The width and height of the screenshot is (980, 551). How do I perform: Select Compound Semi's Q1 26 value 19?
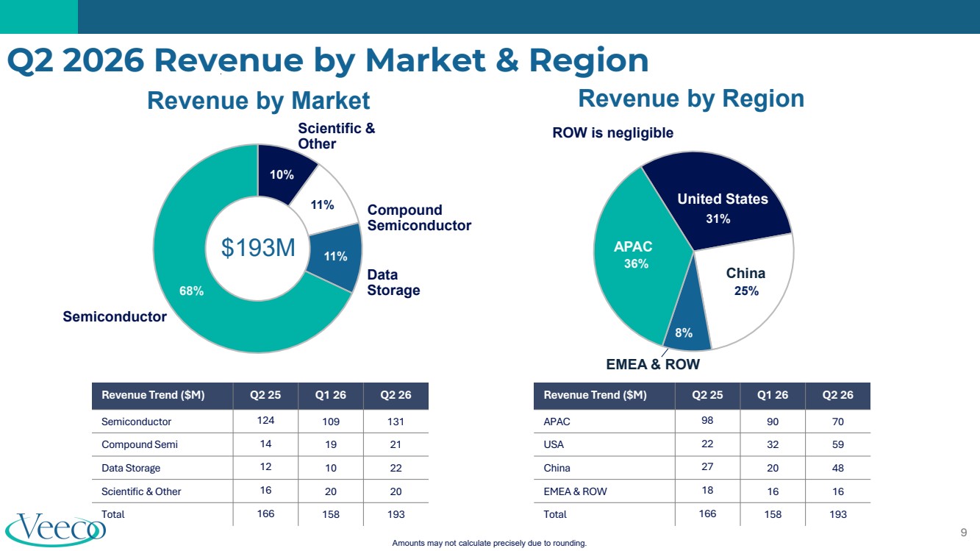[x=331, y=445]
